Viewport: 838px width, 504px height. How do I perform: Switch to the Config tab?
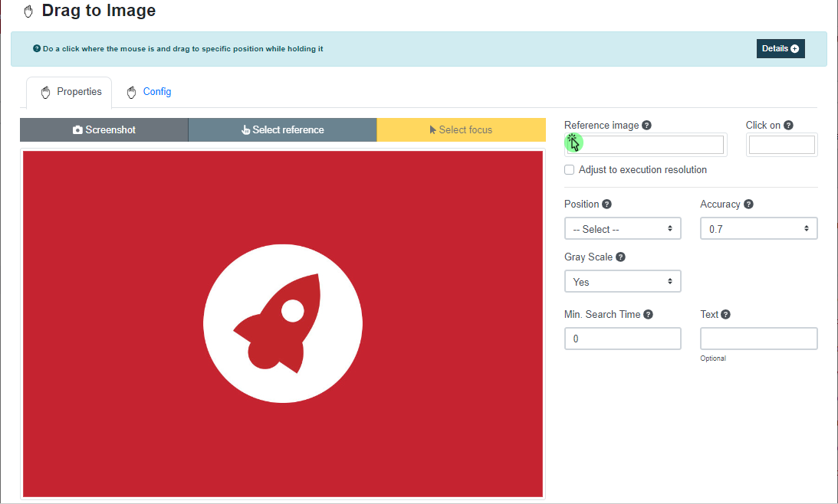pyautogui.click(x=149, y=91)
